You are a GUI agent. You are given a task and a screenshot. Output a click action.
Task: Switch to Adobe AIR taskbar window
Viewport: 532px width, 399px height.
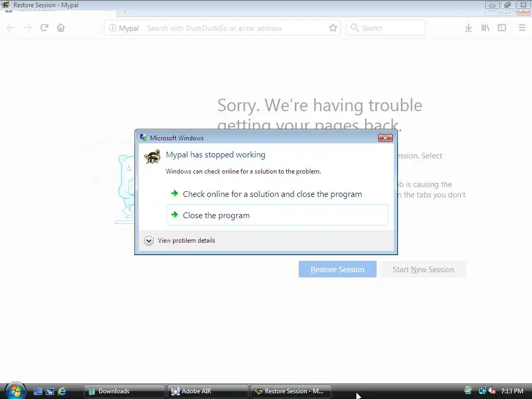click(208, 391)
